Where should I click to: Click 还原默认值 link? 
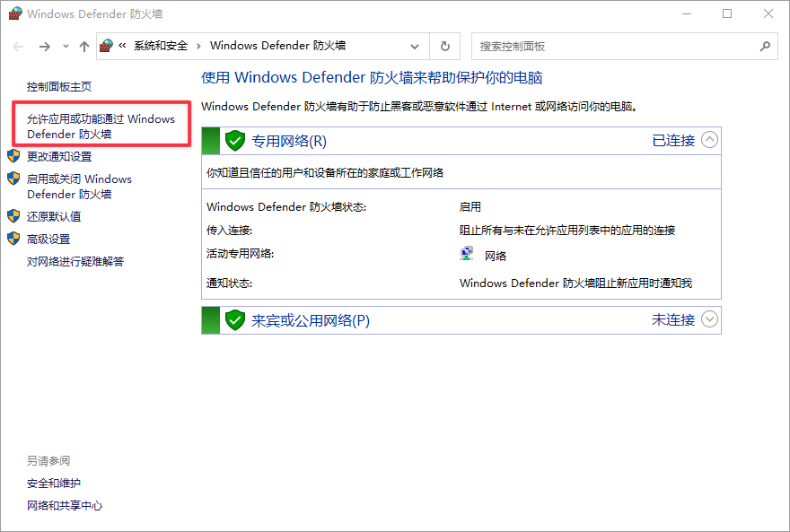pyautogui.click(x=54, y=217)
